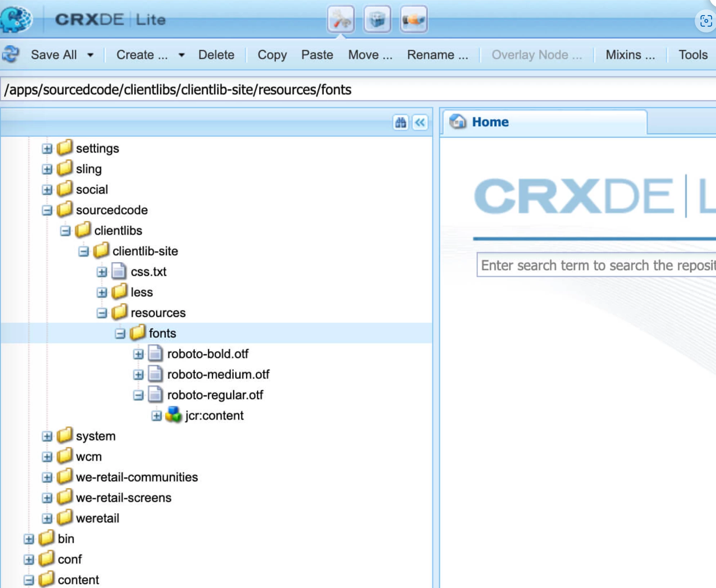Image resolution: width=716 pixels, height=588 pixels.
Task: Collapse the fonts folder node
Action: [120, 334]
